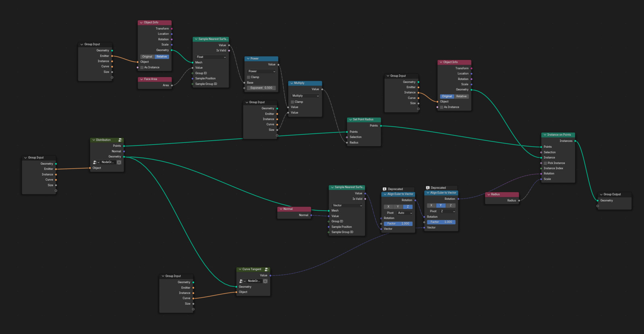Click Factor slider in Align Euler node with Pivot Auto
Viewport: 644px width, 334px height.
click(398, 224)
